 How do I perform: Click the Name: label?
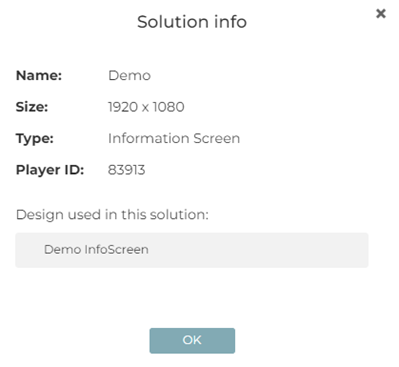(39, 76)
